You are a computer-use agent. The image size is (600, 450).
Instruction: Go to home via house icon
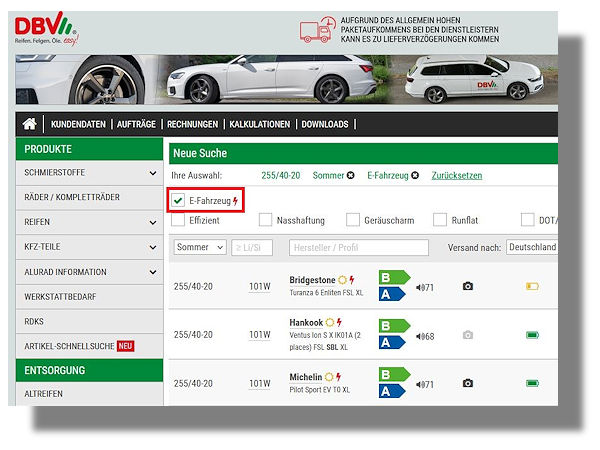pos(29,124)
